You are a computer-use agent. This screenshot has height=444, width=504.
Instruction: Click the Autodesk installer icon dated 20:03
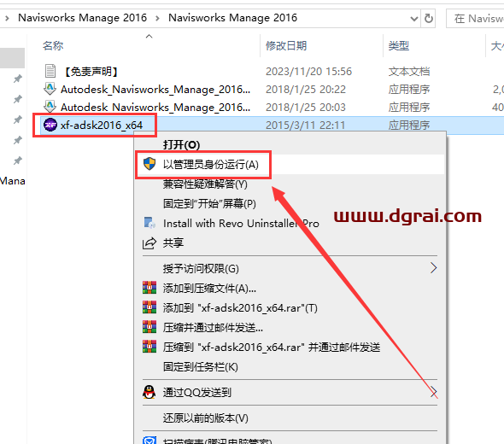point(50,107)
